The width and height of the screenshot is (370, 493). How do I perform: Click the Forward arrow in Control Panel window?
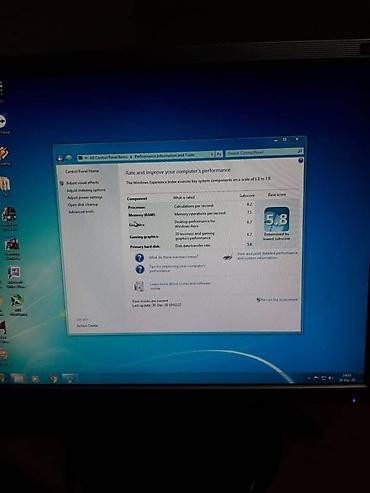(x=69, y=157)
